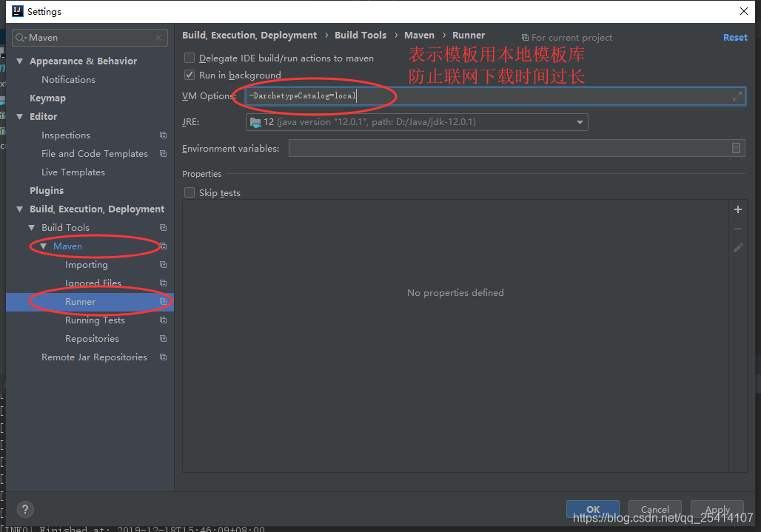
Task: Collapse the Build Tools node
Action: click(x=32, y=227)
